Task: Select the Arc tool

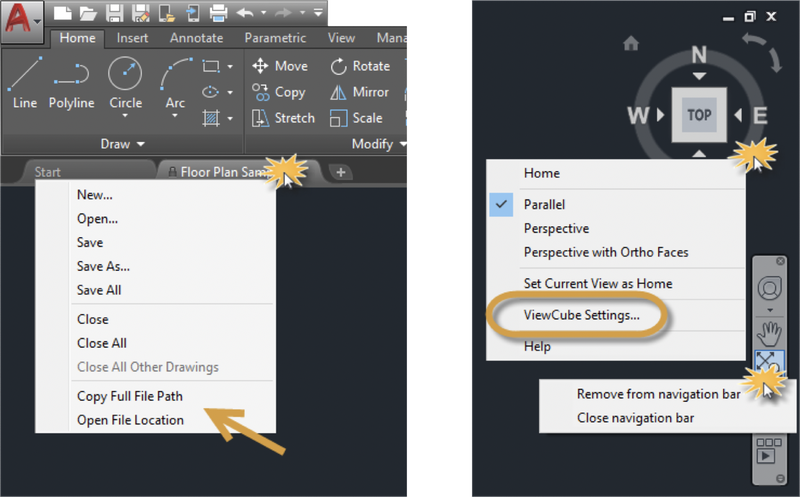Action: 175,83
